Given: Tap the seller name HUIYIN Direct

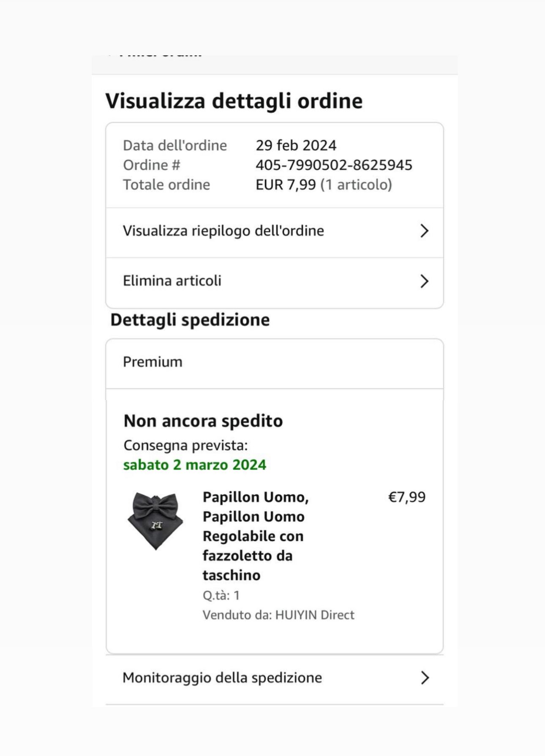Looking at the screenshot, I should click(315, 615).
